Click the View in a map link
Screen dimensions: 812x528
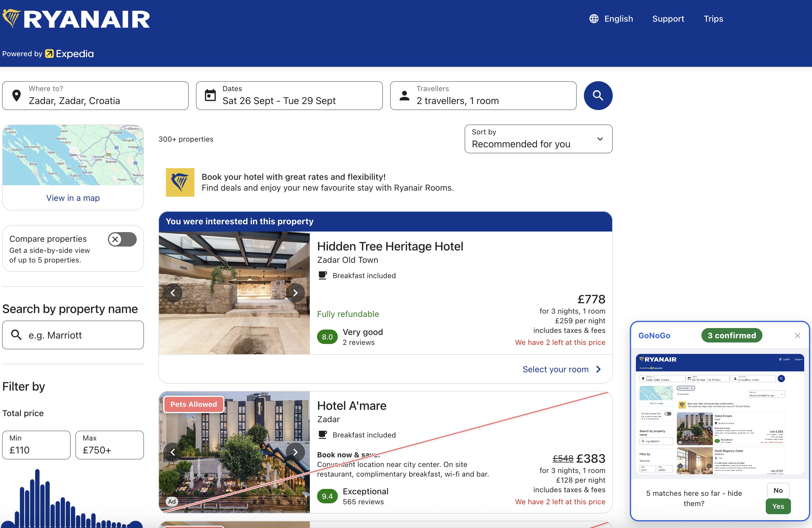click(73, 198)
